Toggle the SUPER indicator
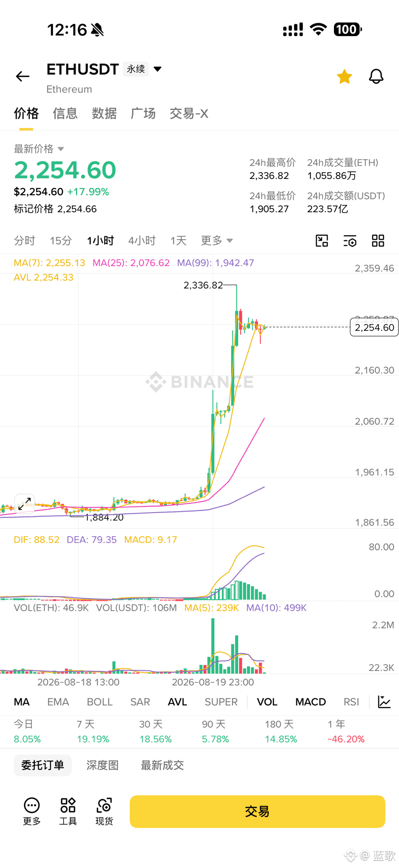The image size is (399, 868). [221, 702]
